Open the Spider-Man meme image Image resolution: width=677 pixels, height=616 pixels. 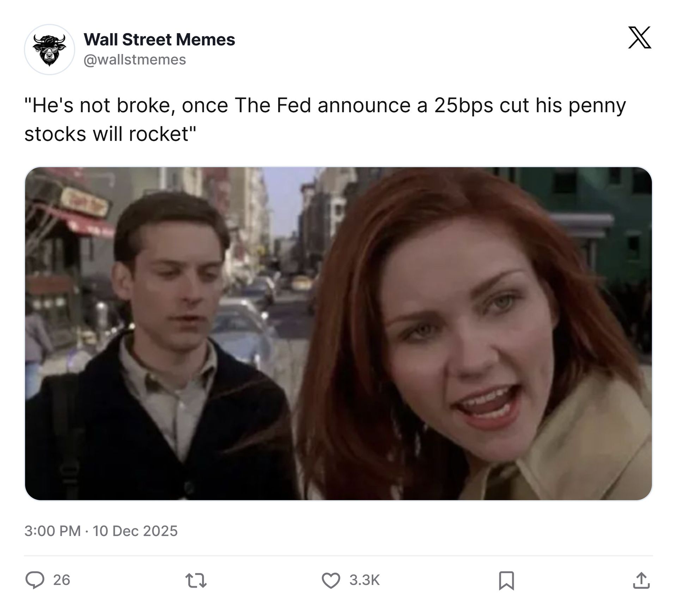(x=338, y=334)
